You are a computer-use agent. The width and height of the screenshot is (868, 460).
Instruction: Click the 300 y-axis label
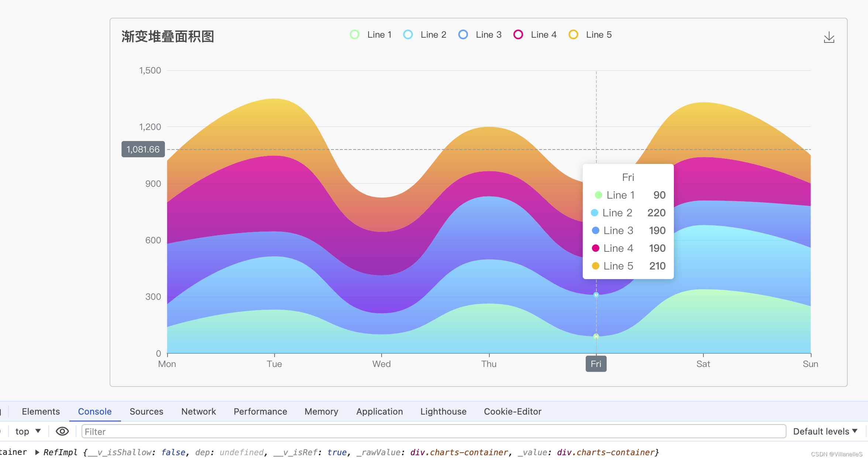click(x=153, y=296)
